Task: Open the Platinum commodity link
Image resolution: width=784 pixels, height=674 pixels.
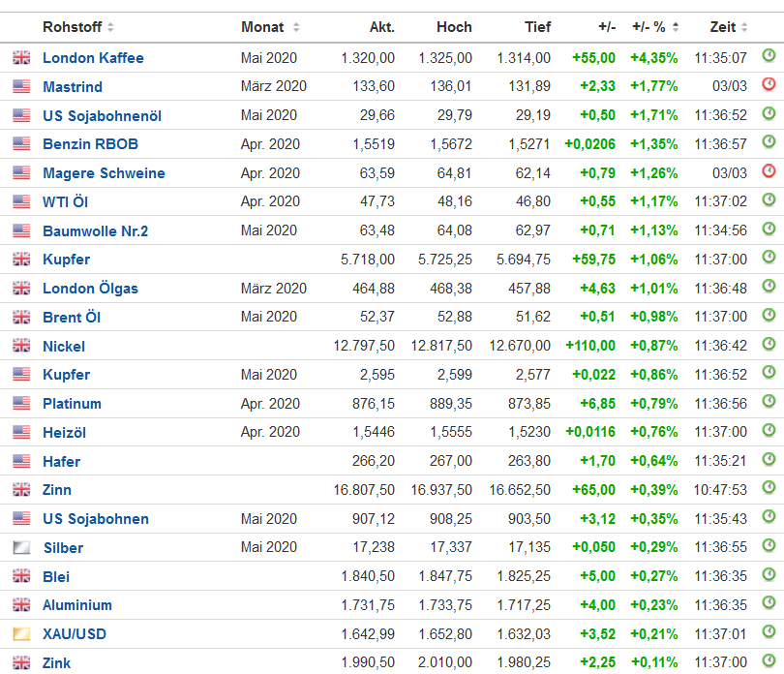Action: coord(72,404)
